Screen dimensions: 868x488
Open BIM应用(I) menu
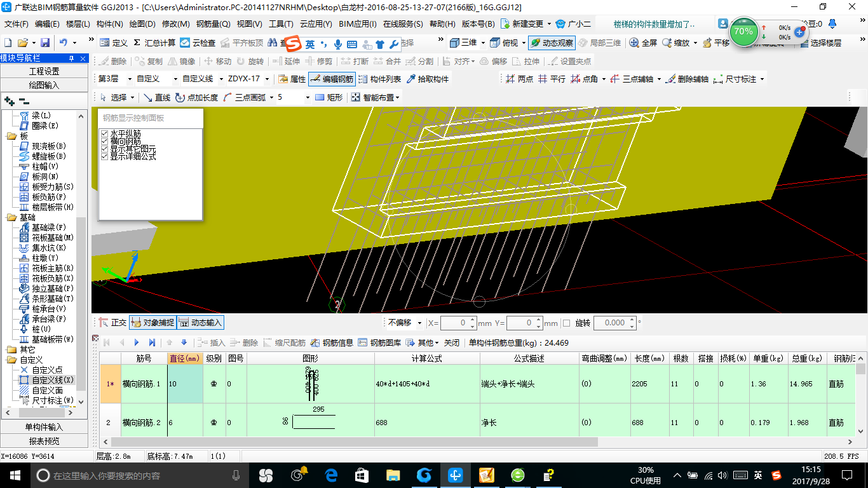[x=358, y=24]
